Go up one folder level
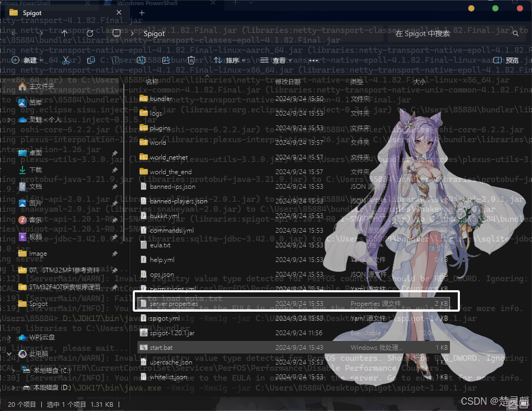This screenshot has width=532, height=411. coord(64,33)
